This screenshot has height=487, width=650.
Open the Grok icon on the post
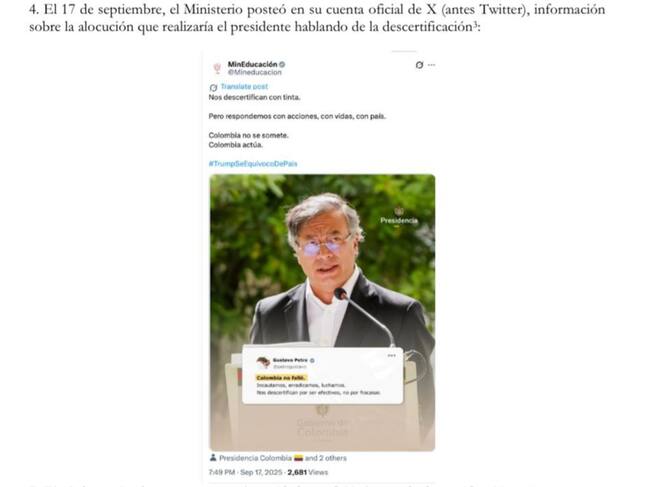point(419,65)
